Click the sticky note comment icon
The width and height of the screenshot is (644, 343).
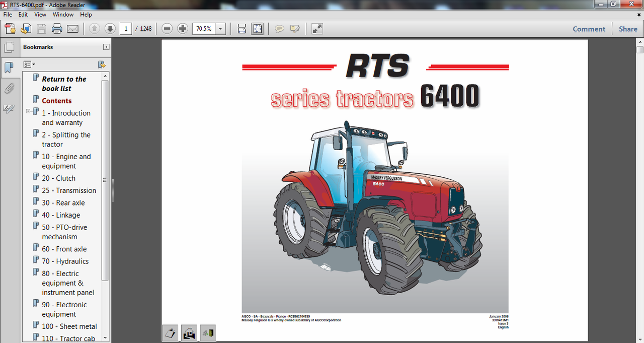tap(279, 29)
